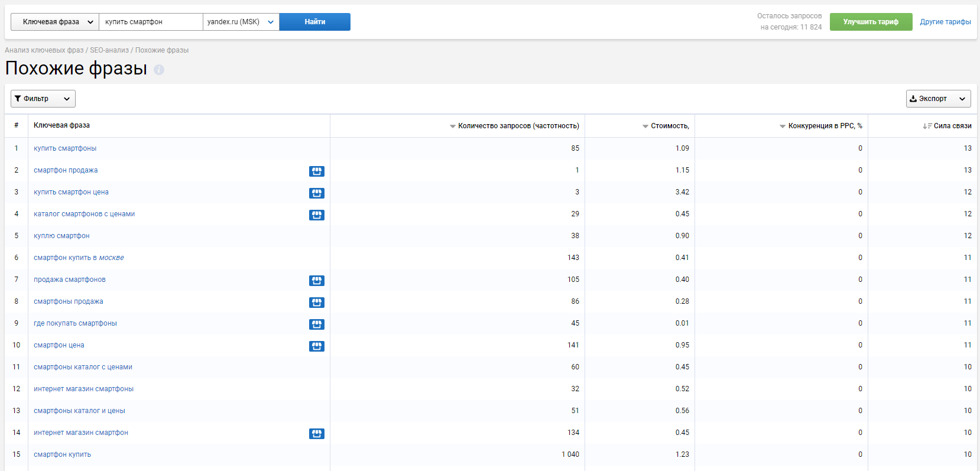980x471 pixels.
Task: Select the cost value '0.90'
Action: tap(682, 236)
